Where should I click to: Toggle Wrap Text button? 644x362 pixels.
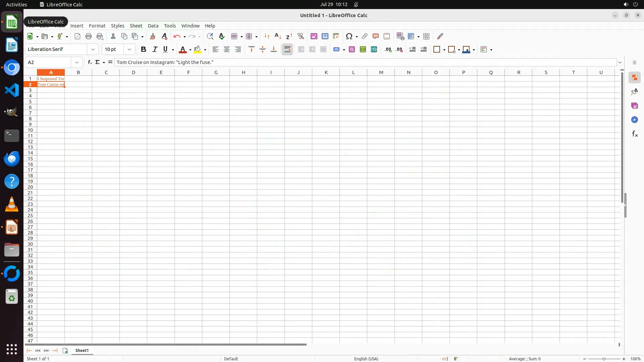[x=287, y=49]
